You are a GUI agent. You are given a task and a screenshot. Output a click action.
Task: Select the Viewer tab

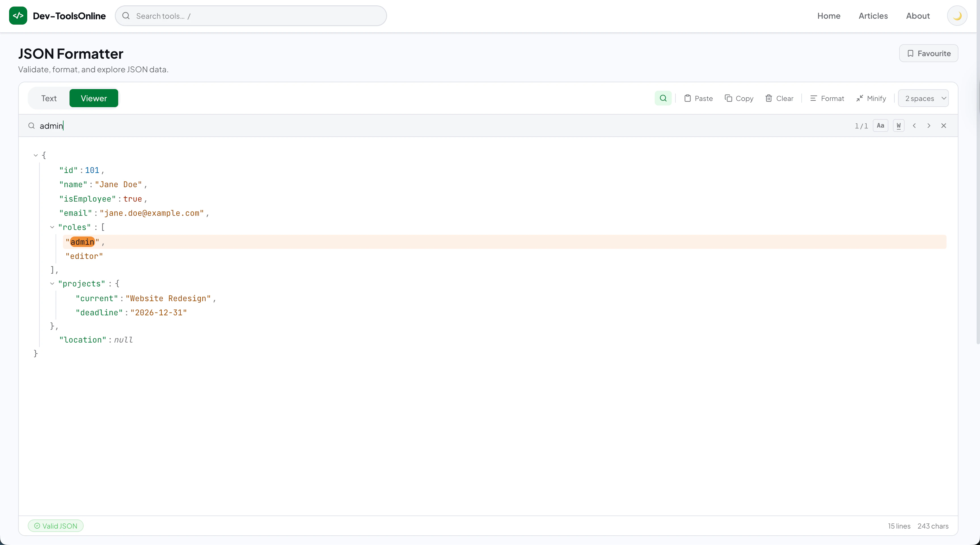tap(94, 98)
